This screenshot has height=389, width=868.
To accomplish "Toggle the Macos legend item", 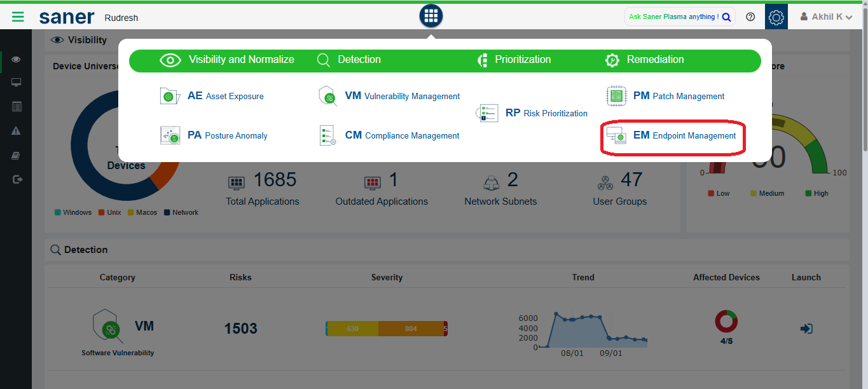I will 142,212.
